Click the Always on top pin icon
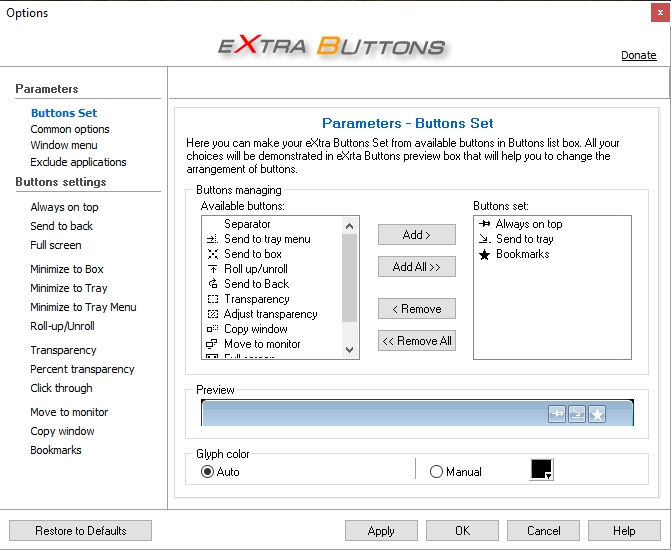Screen dimensions: 671x550 click(x=484, y=223)
